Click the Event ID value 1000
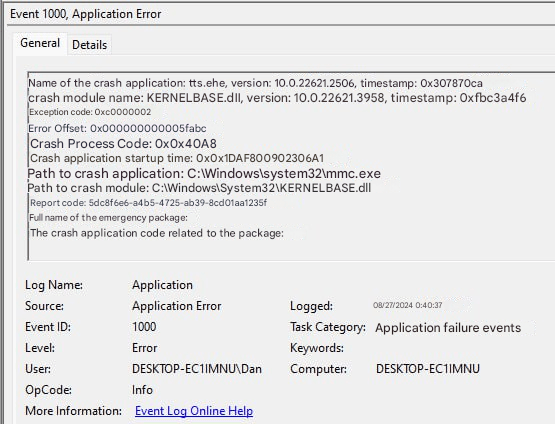This screenshot has width=555, height=424. [x=144, y=327]
